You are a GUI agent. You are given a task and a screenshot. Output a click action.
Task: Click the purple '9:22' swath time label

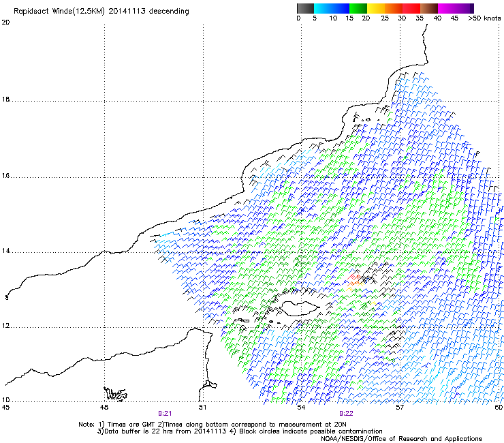coord(346,414)
